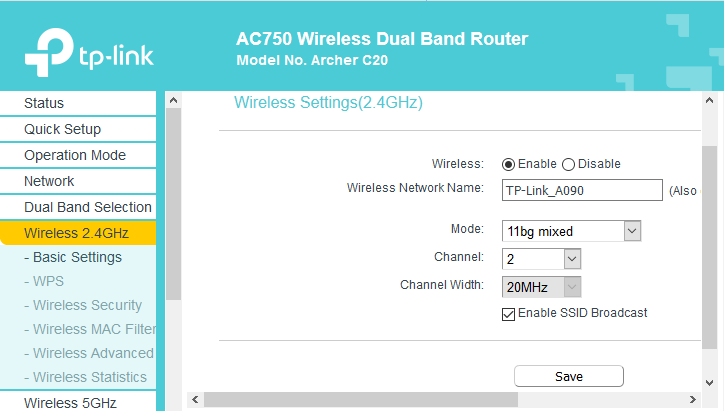Screen dimensions: 724x411
Task: Open the Mode dropdown (11bg mixed)
Action: [x=572, y=231]
